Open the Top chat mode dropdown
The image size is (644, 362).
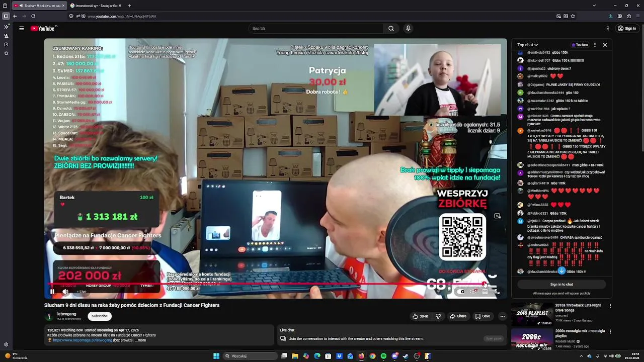[527, 45]
